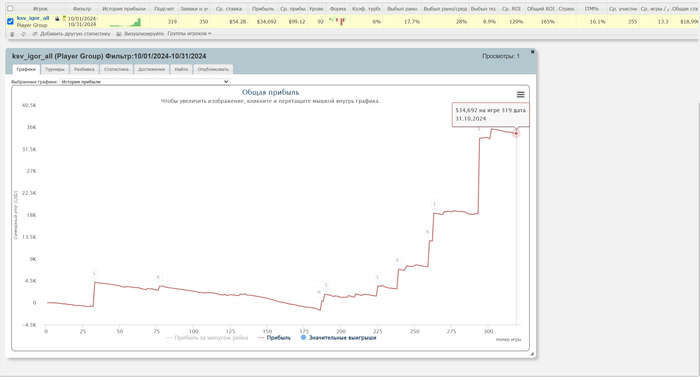Click the trophy icon beside ksv_igor_all
The image size is (700, 377).
click(x=64, y=18)
